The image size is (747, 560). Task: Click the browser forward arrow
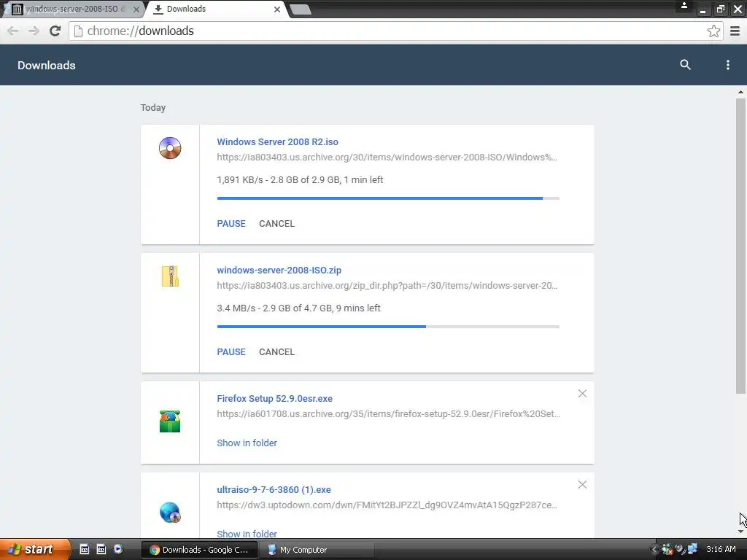[x=34, y=31]
